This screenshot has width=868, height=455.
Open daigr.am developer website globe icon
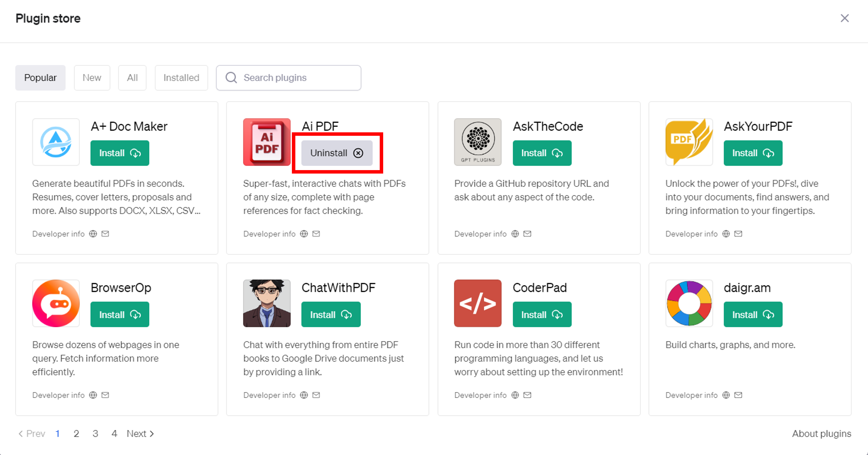(x=726, y=395)
